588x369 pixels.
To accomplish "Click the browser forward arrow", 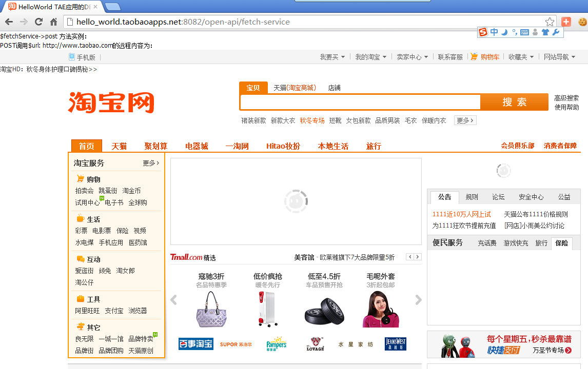I will coord(24,22).
